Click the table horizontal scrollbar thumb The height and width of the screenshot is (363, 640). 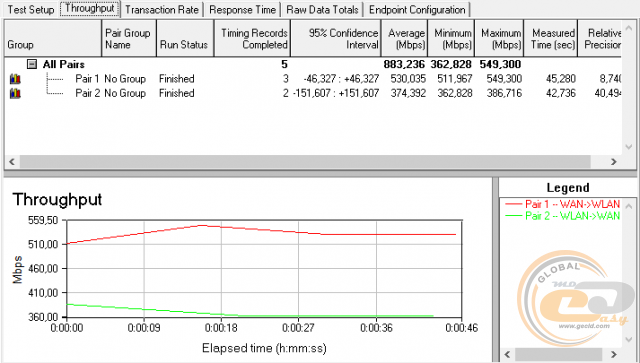(x=305, y=162)
